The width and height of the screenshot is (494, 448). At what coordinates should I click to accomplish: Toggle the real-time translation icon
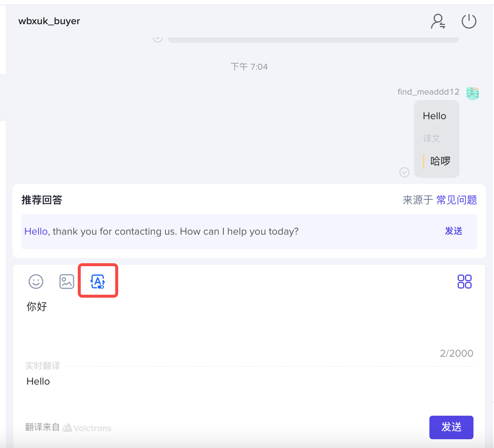98,281
